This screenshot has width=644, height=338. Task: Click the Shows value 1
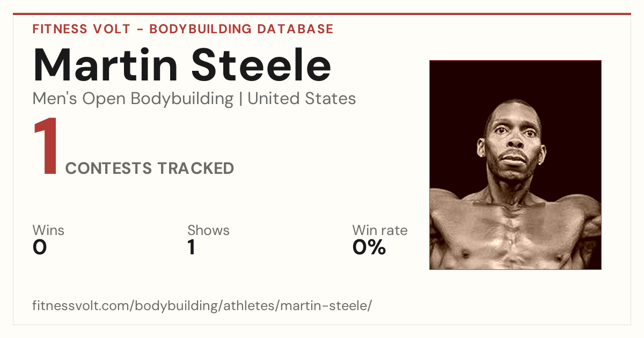tap(192, 247)
